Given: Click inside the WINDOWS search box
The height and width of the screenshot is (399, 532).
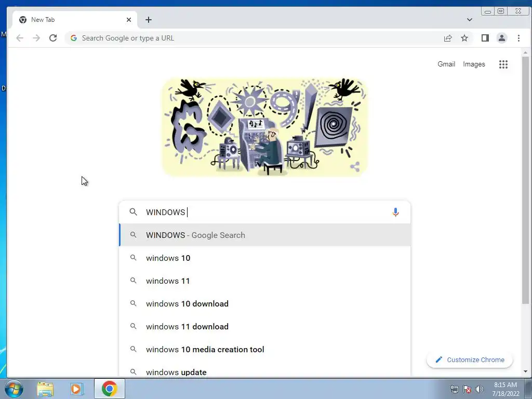Looking at the screenshot, I should (264, 212).
